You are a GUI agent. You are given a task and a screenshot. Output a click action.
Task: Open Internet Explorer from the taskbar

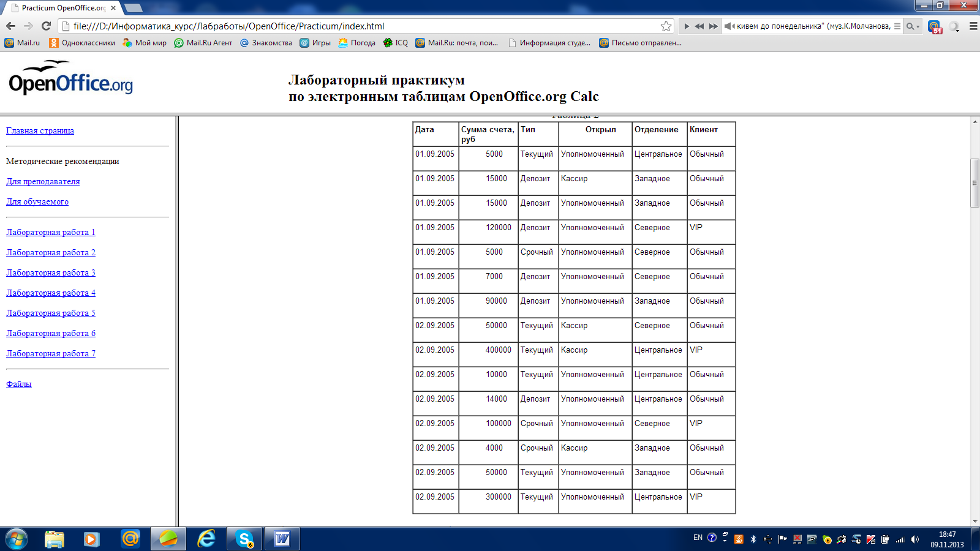(206, 539)
